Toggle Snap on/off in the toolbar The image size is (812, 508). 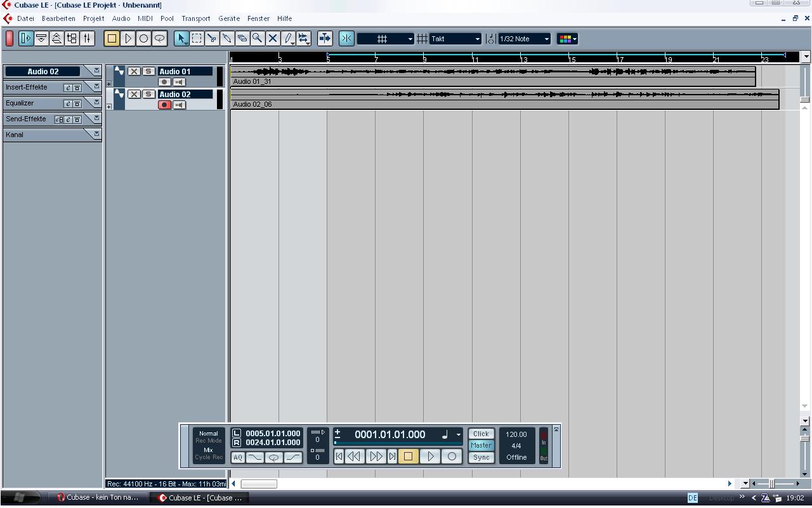tap(346, 39)
